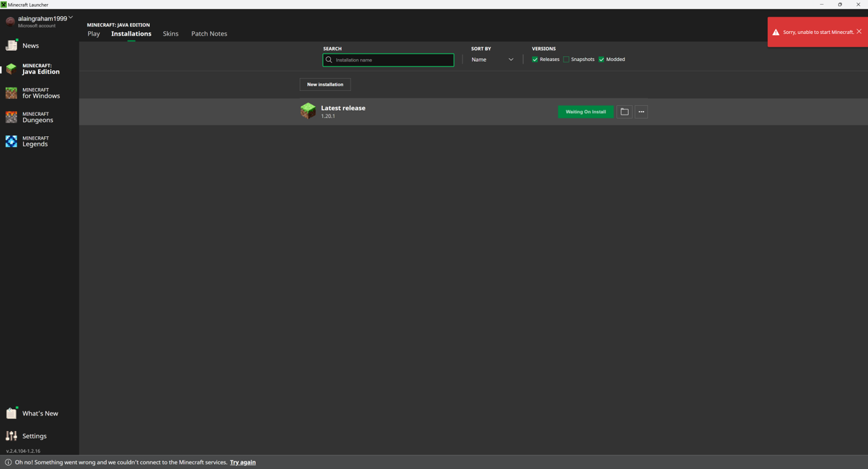Viewport: 868px width, 469px height.
Task: Click the Try again link
Action: coord(243,462)
